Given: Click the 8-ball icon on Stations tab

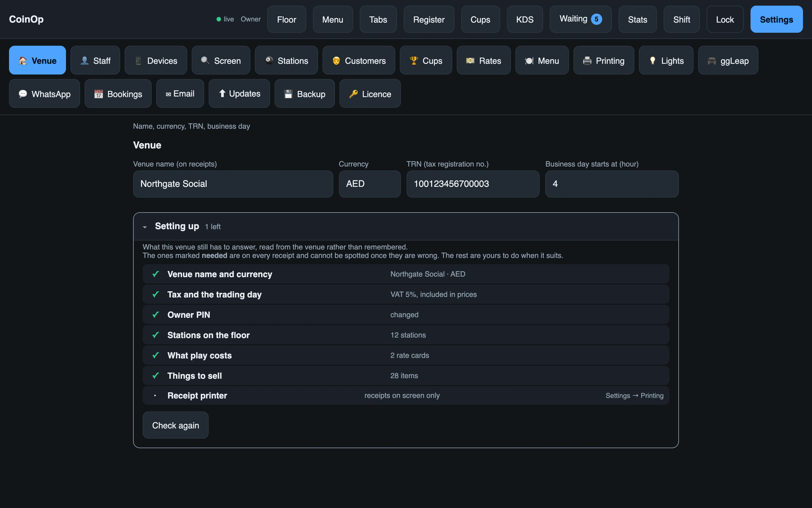Looking at the screenshot, I should (269, 60).
